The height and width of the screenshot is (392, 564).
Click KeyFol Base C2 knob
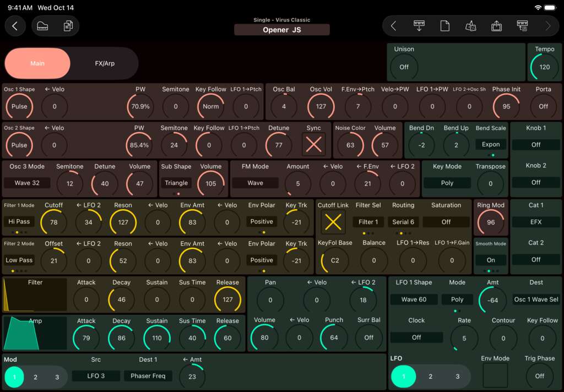pos(334,260)
